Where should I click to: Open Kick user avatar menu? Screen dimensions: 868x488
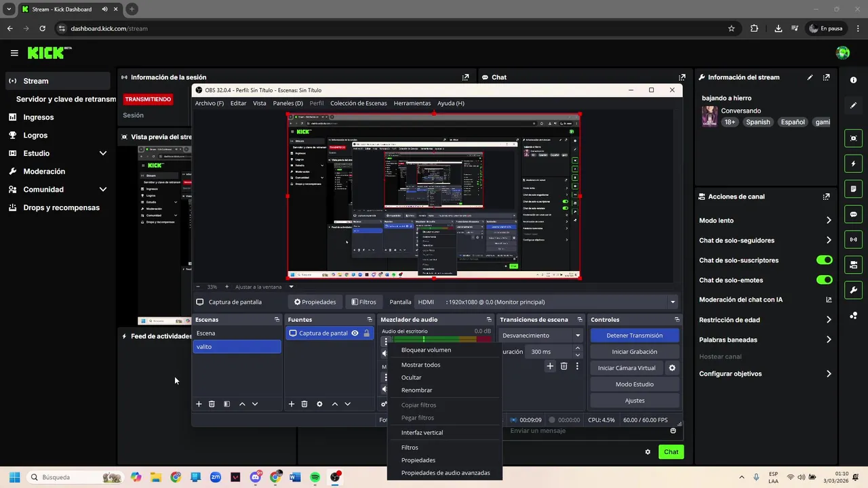coord(843,53)
